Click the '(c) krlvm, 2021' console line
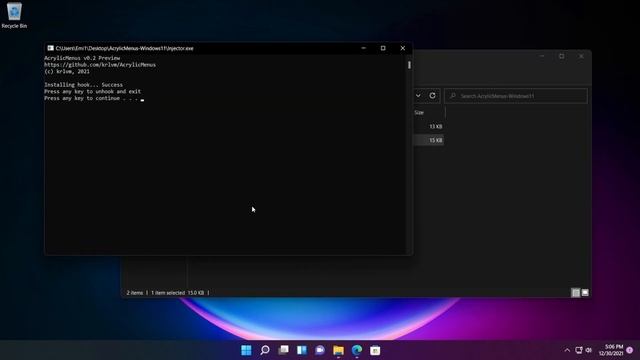Image resolution: width=640 pixels, height=360 pixels. (x=67, y=71)
